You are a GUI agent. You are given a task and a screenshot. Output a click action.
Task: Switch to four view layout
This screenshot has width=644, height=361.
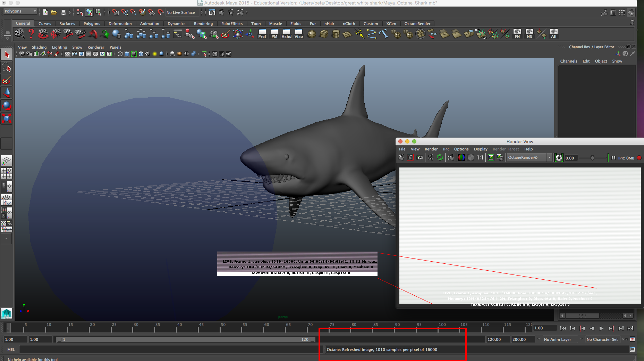click(7, 173)
